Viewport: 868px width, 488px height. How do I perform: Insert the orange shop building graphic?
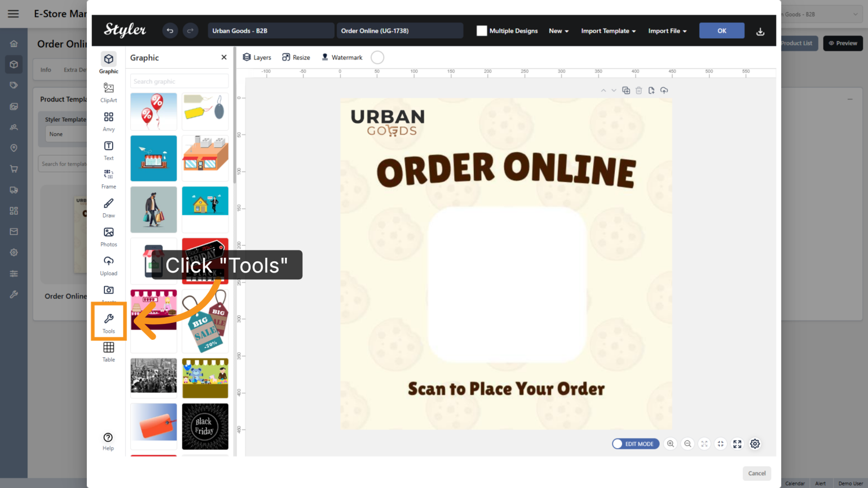tap(205, 159)
